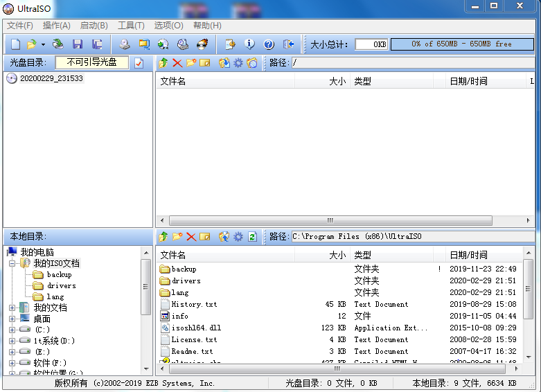
Task: Click the boot info checkmark document icon
Action: [x=139, y=63]
